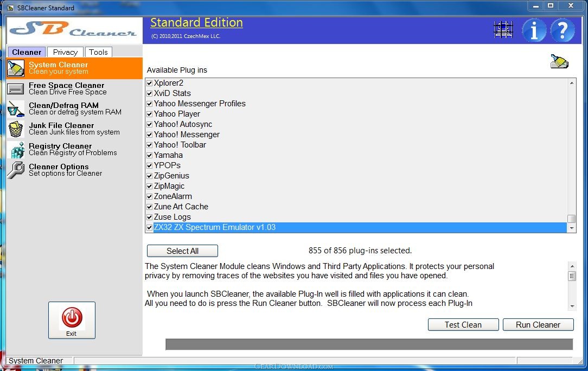Open Clean/Defrag RAM module
Screen dimensions: 588x371
point(74,109)
